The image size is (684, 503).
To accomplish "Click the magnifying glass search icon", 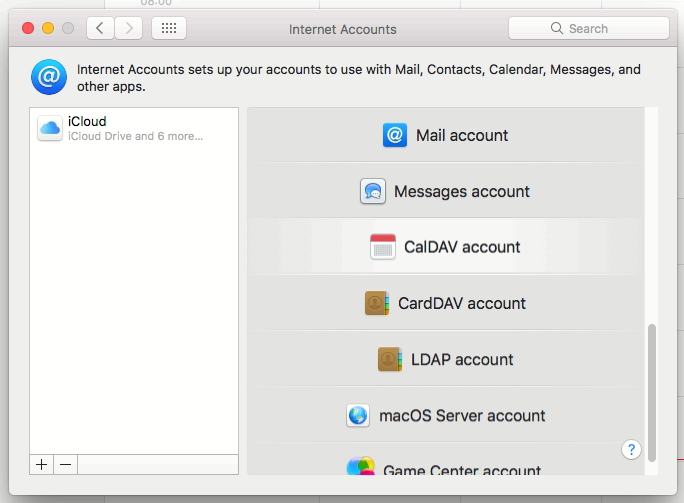I will point(557,28).
